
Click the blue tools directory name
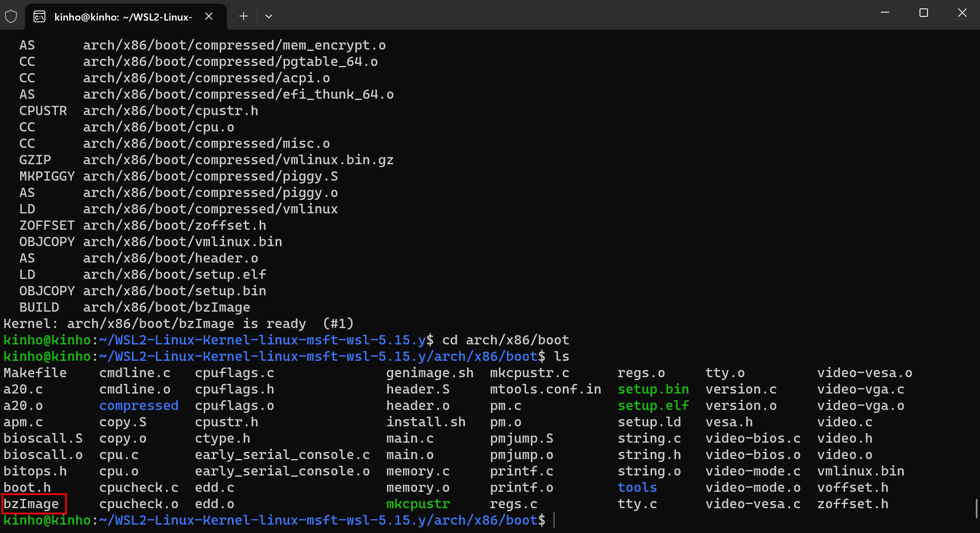point(637,487)
